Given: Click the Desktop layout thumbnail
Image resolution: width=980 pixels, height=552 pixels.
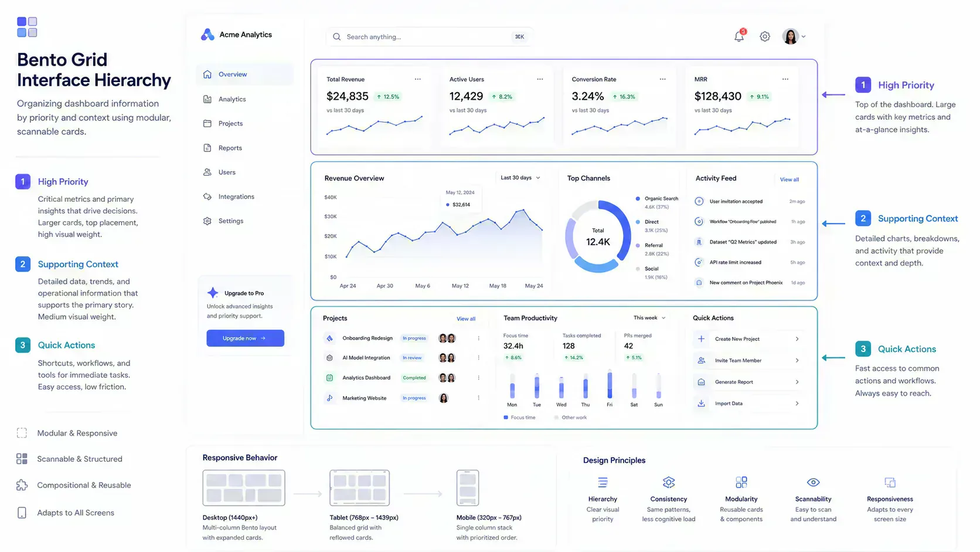Looking at the screenshot, I should point(244,487).
